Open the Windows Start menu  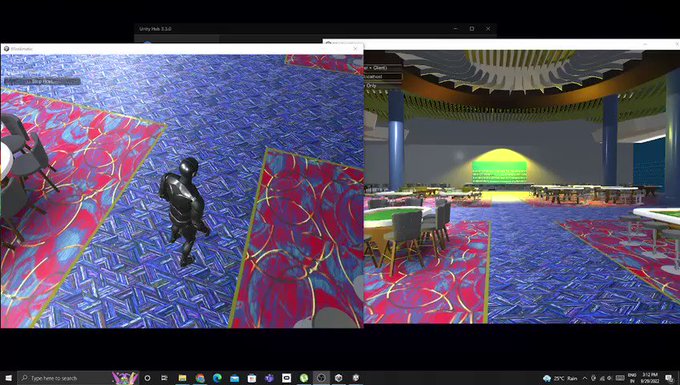8,378
